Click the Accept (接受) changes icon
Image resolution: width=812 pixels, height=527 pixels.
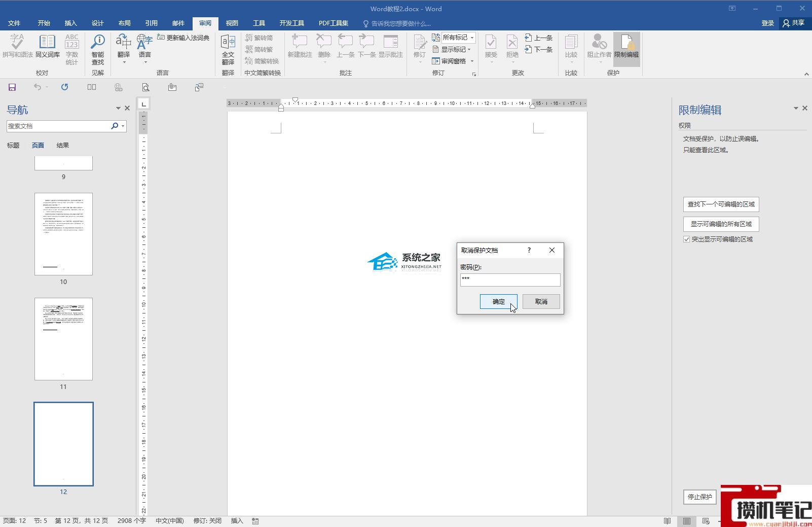(491, 49)
